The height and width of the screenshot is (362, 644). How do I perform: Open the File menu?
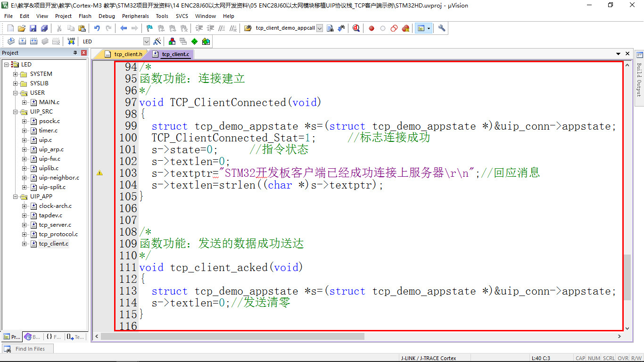tap(8, 16)
